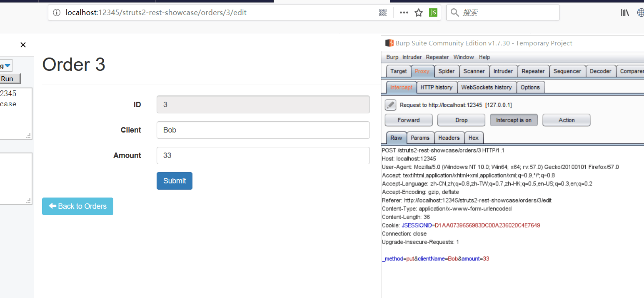Show the Hex request view

coord(474,138)
